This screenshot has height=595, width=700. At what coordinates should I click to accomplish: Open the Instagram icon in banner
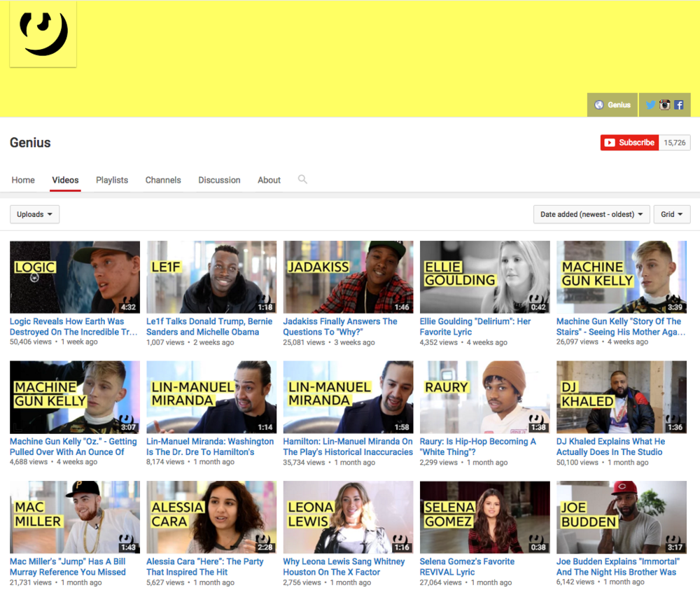click(x=665, y=105)
